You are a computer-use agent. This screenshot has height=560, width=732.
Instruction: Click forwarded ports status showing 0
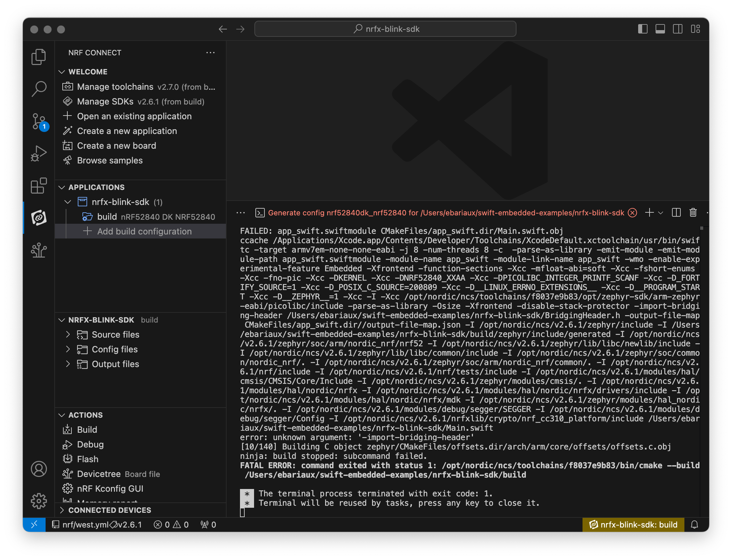pos(208,524)
